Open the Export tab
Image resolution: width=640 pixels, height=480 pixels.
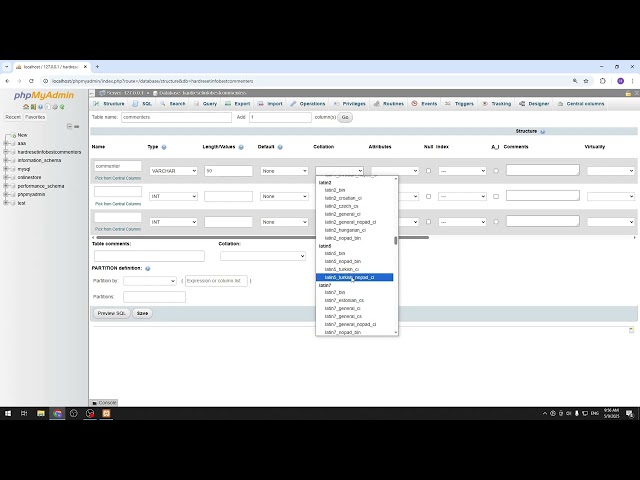coord(238,104)
